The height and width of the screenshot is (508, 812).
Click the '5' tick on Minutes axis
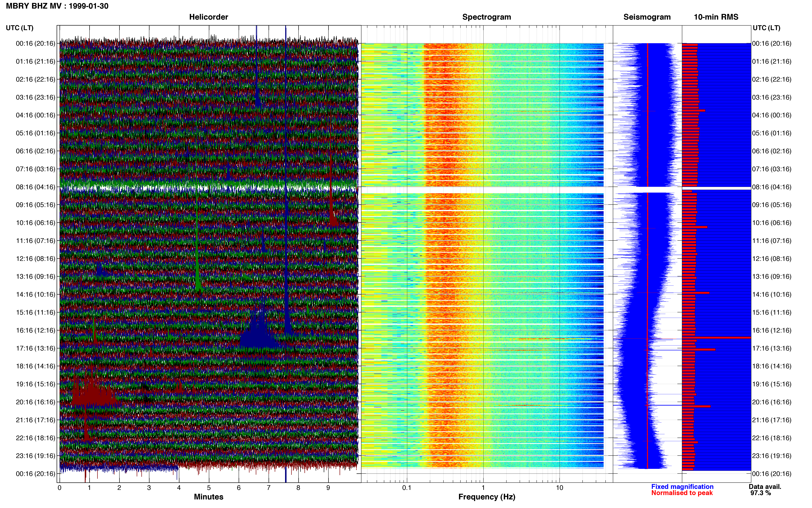[209, 488]
